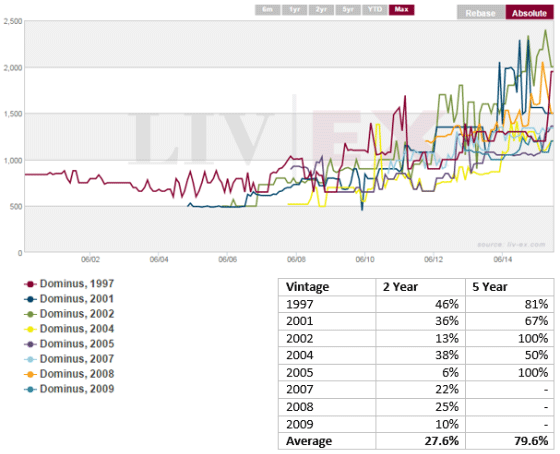Toggle Dominus, 2008 series in legend

tap(69, 374)
